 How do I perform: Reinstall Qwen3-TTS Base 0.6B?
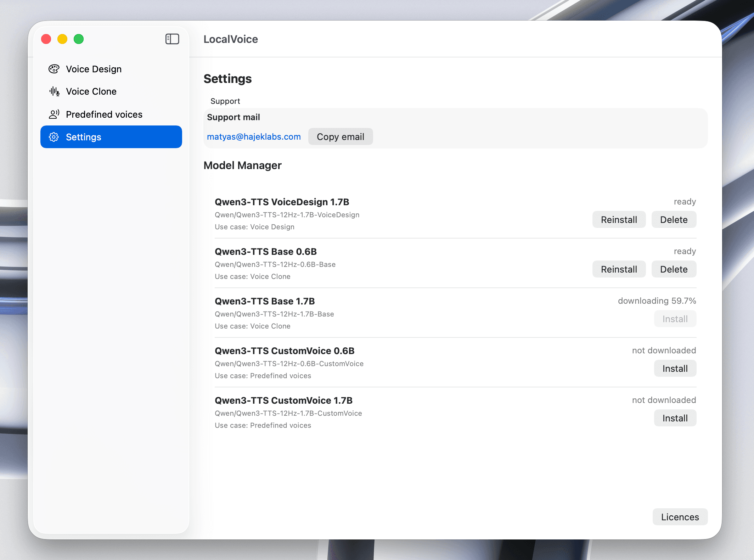(619, 269)
